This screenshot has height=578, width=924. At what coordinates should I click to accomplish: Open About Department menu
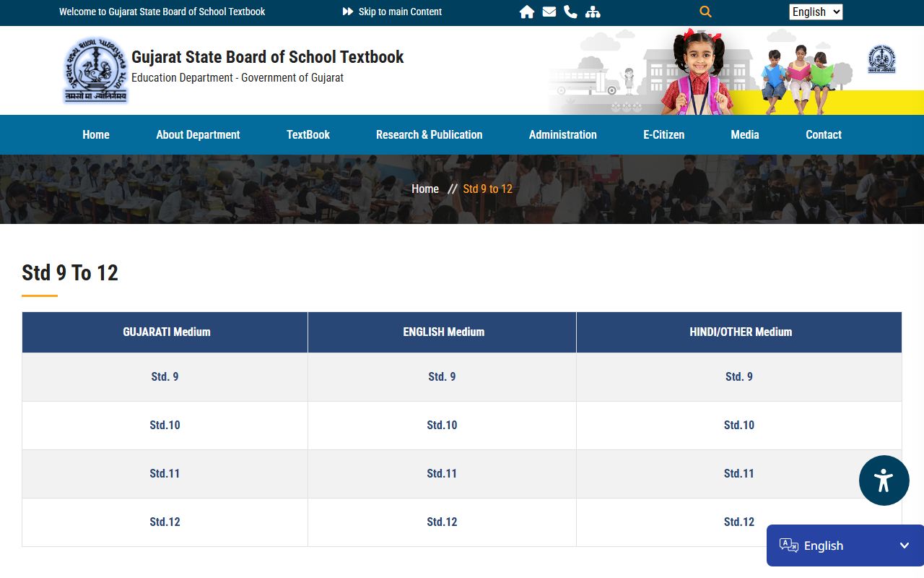point(198,134)
